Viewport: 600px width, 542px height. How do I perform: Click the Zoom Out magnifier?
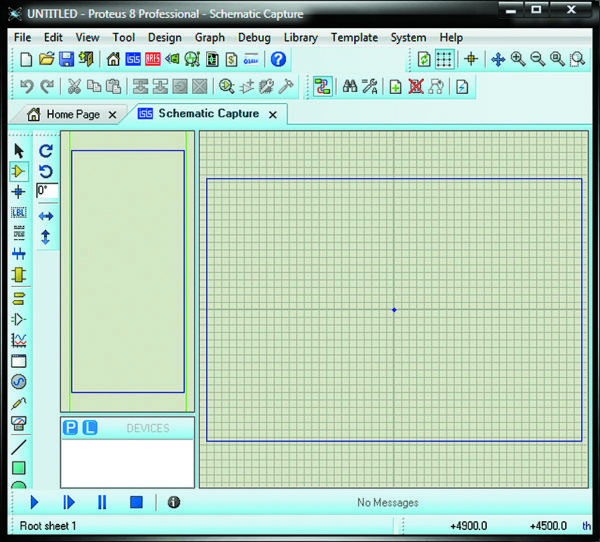(538, 59)
